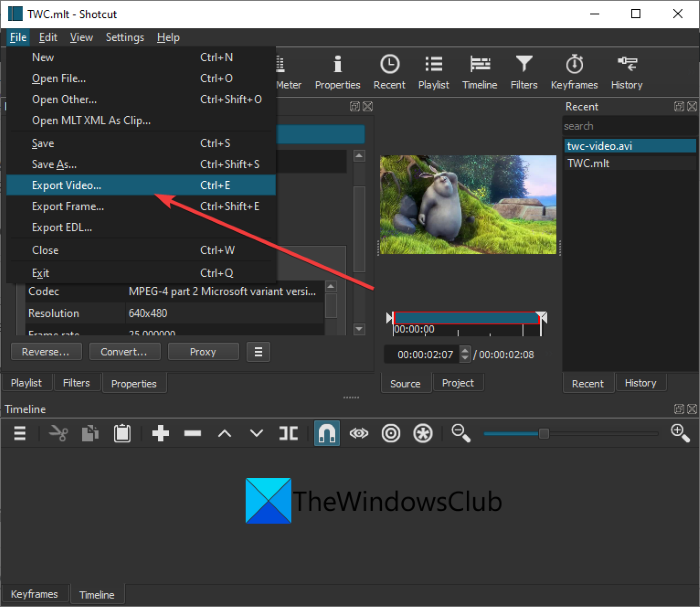Choose Export Video from the File menu
700x607 pixels.
click(141, 185)
